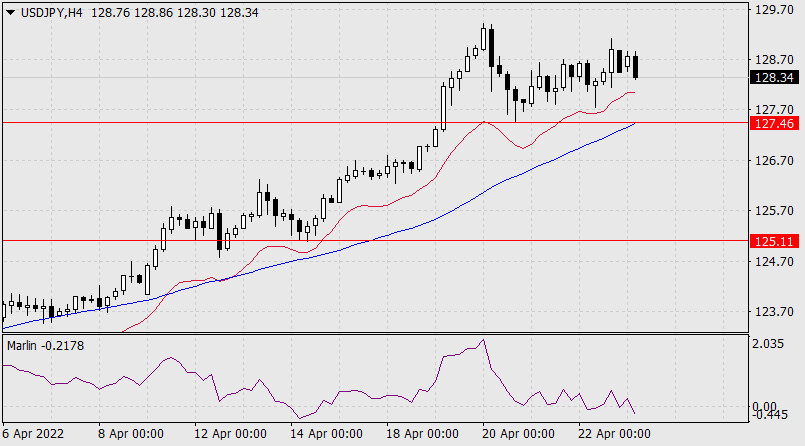805x446 pixels.
Task: Click the 6 Apr 2022 date label
Action: (x=33, y=434)
